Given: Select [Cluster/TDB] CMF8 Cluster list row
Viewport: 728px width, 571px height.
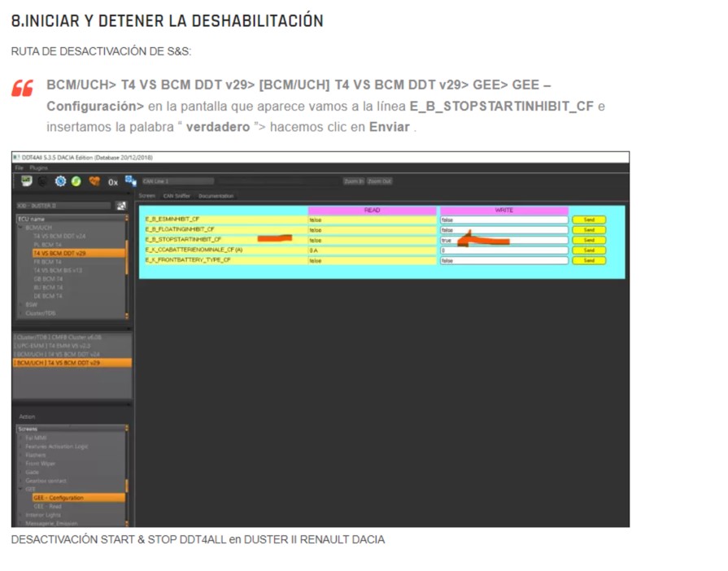Looking at the screenshot, I should [72, 337].
